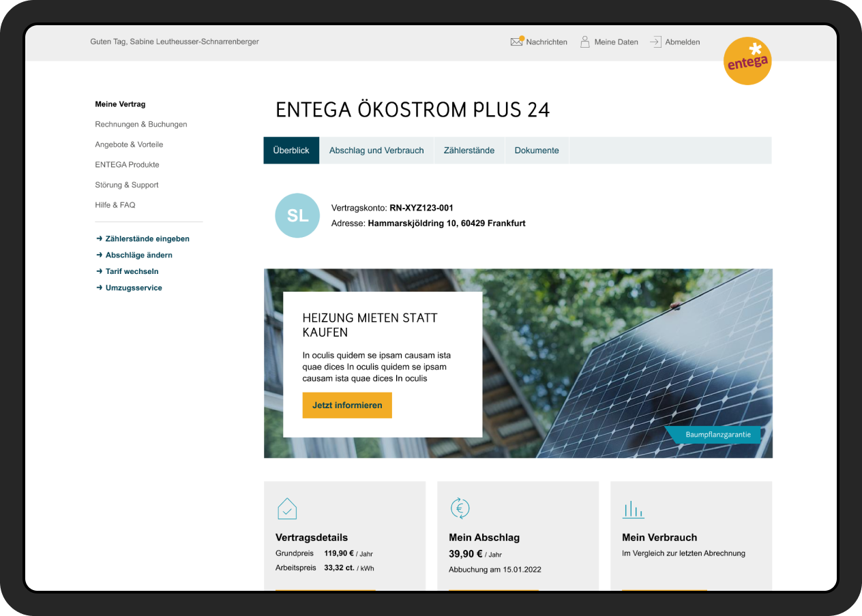Click the Meine Daten person icon
The height and width of the screenshot is (616, 862).
coord(585,41)
